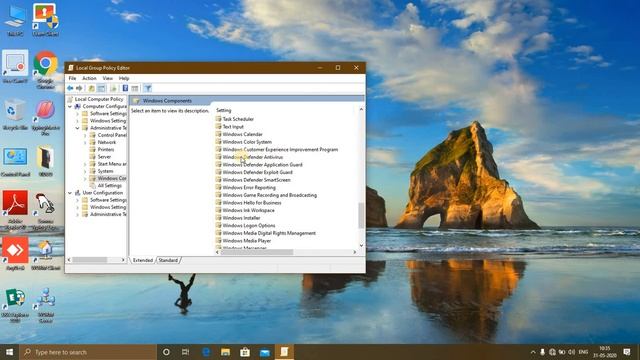Select Windows Defender Antivirus folder
The height and width of the screenshot is (360, 640).
(x=253, y=157)
